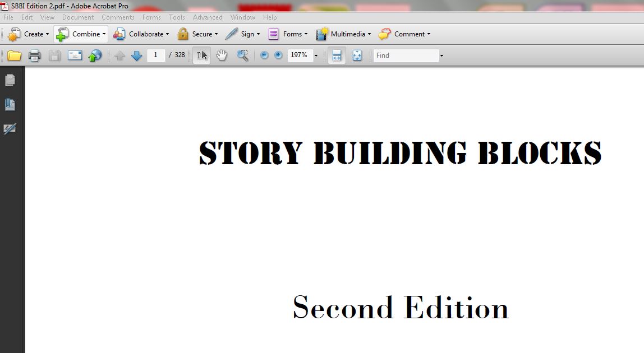Go to the next page

pos(136,55)
